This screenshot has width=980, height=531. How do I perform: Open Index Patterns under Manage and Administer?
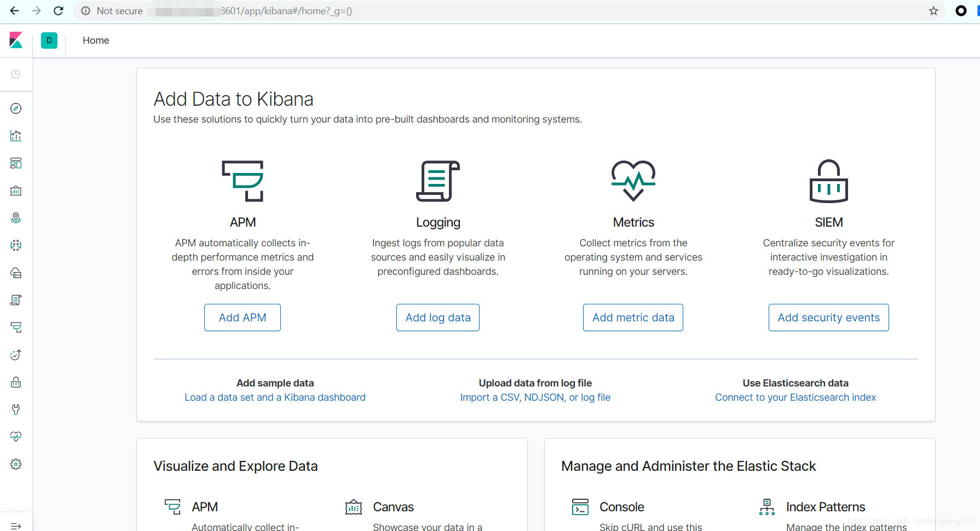(x=826, y=507)
